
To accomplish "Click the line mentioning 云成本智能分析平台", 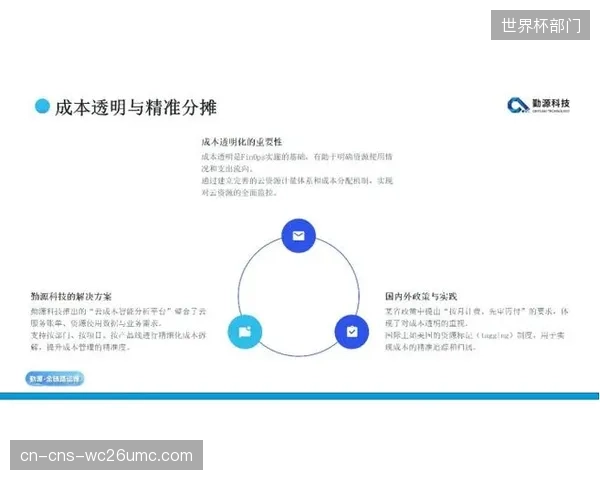I will click(x=118, y=311).
